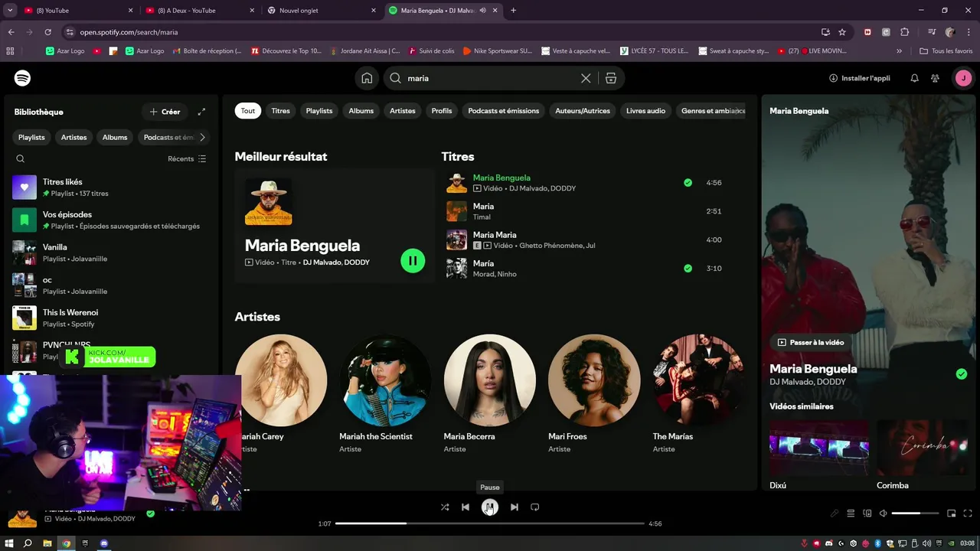Toggle liked checkmark for María by Morad
The height and width of the screenshot is (551, 980).
click(688, 269)
